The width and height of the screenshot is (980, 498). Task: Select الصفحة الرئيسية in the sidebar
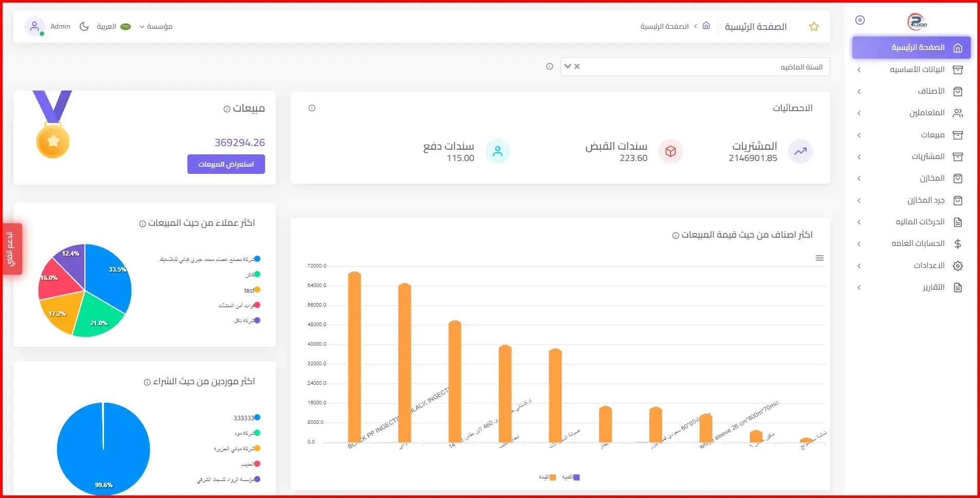pyautogui.click(x=911, y=47)
